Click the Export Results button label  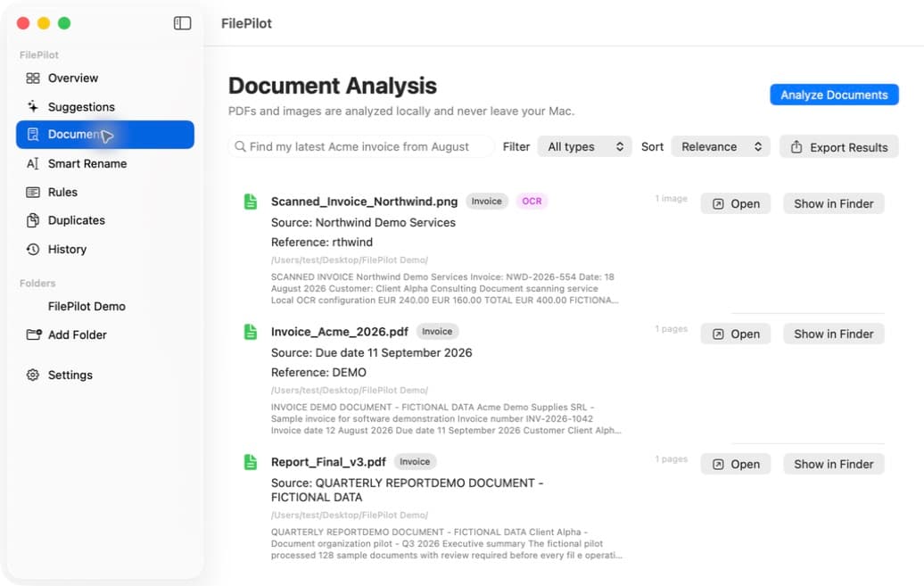848,147
